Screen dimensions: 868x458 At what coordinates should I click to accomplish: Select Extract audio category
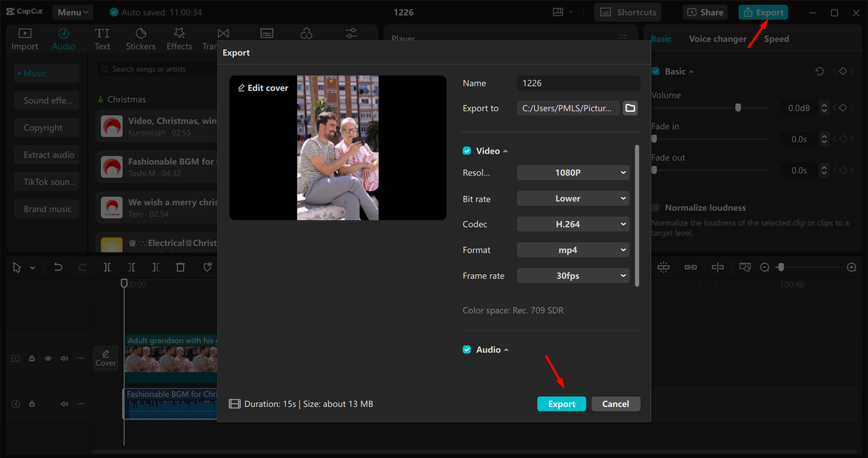click(47, 155)
